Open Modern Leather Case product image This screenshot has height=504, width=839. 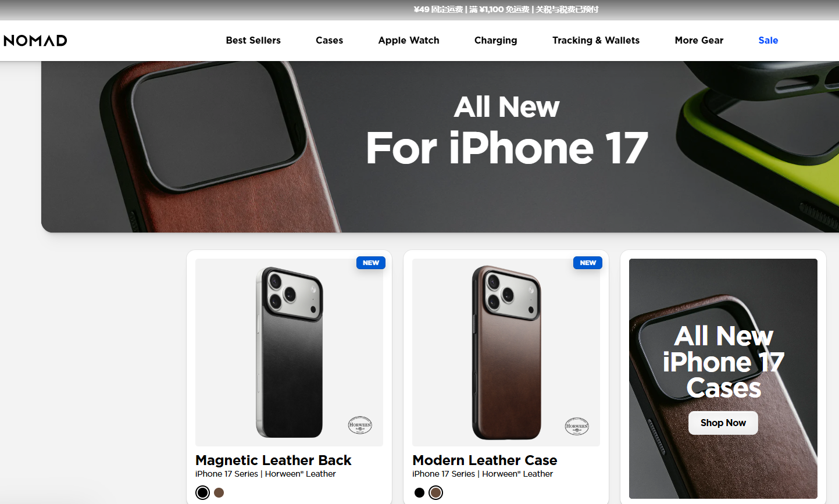(x=506, y=352)
